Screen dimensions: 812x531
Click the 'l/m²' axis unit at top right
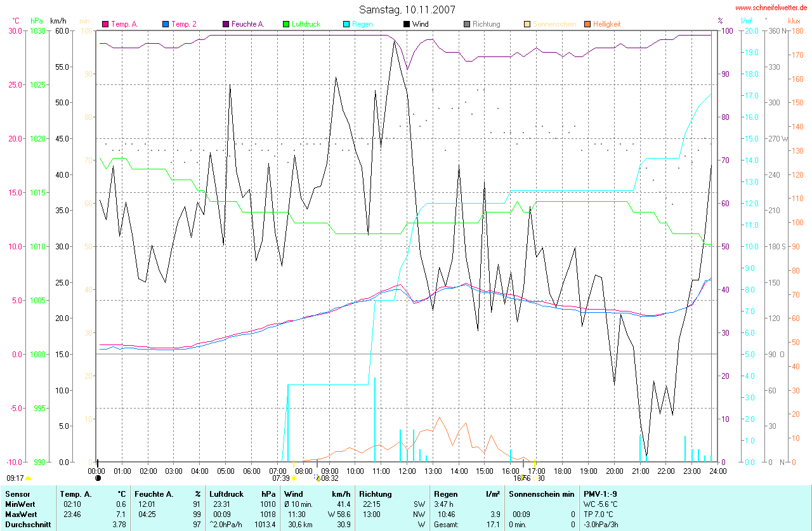[747, 21]
